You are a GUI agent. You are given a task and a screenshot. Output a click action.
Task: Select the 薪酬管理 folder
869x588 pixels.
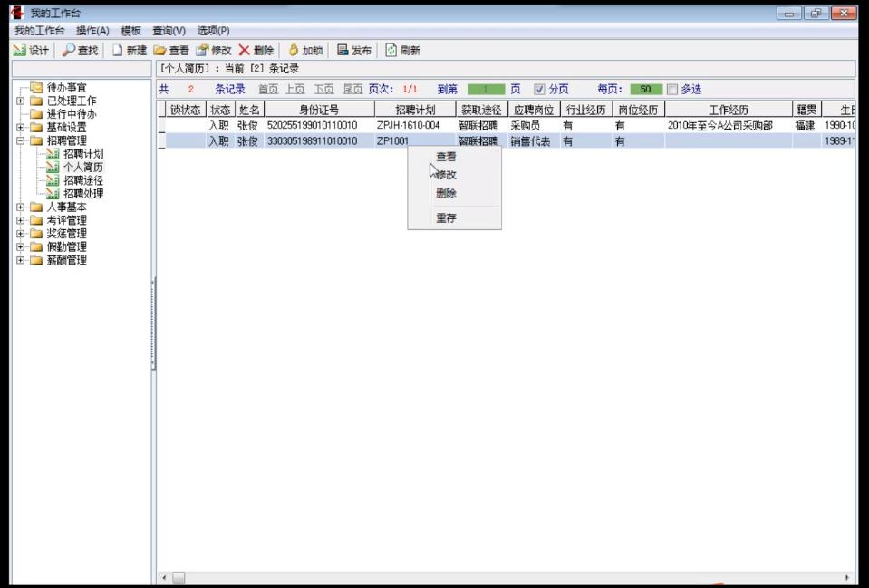click(66, 260)
